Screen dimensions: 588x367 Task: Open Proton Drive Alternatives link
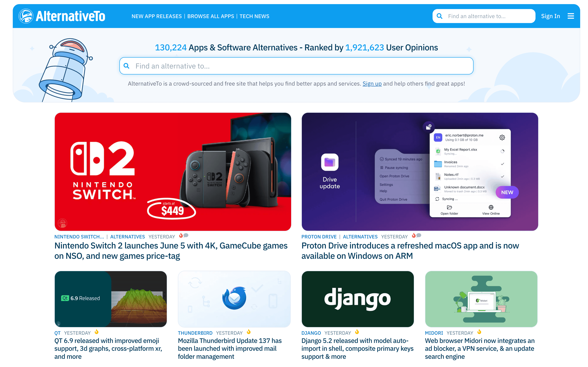pyautogui.click(x=360, y=237)
